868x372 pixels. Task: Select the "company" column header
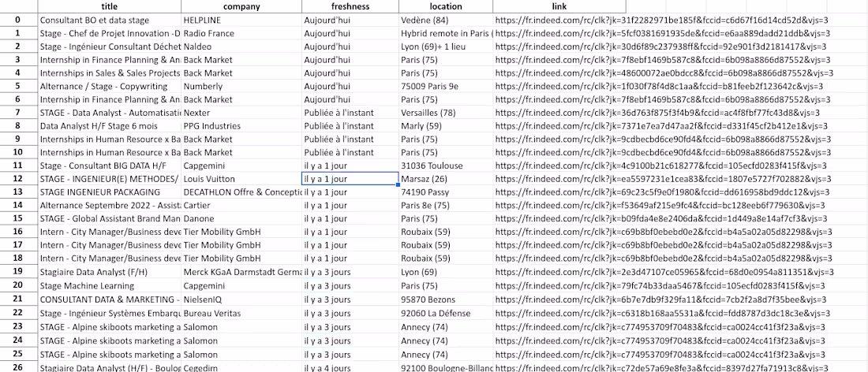tap(241, 6)
